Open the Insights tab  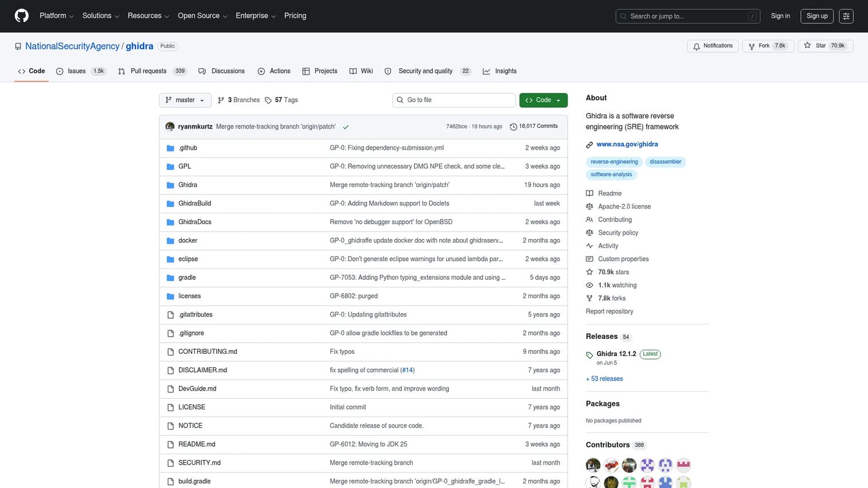point(499,71)
